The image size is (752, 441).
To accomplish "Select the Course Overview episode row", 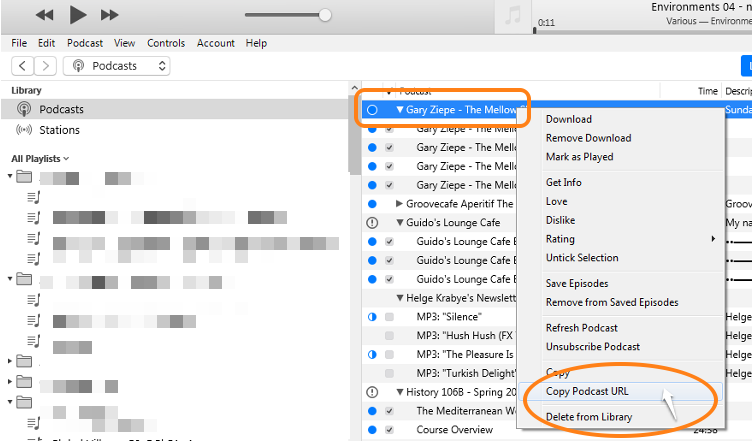I will (x=454, y=430).
